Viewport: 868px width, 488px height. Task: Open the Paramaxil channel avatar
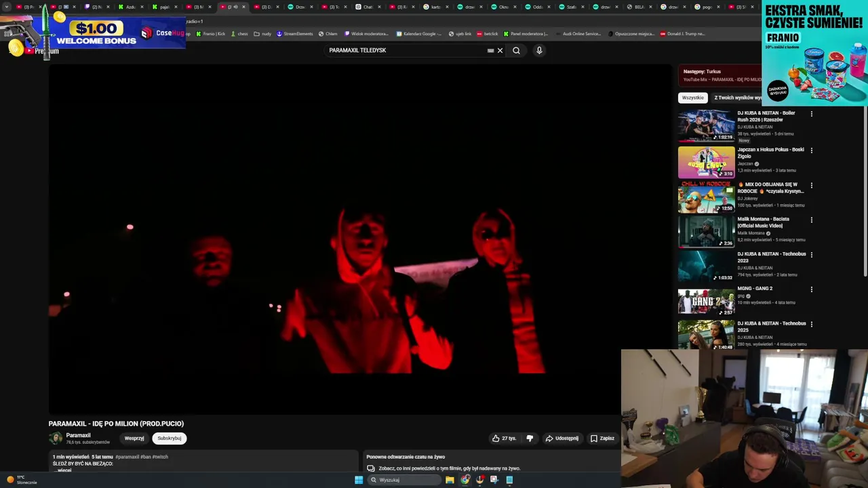(x=56, y=439)
